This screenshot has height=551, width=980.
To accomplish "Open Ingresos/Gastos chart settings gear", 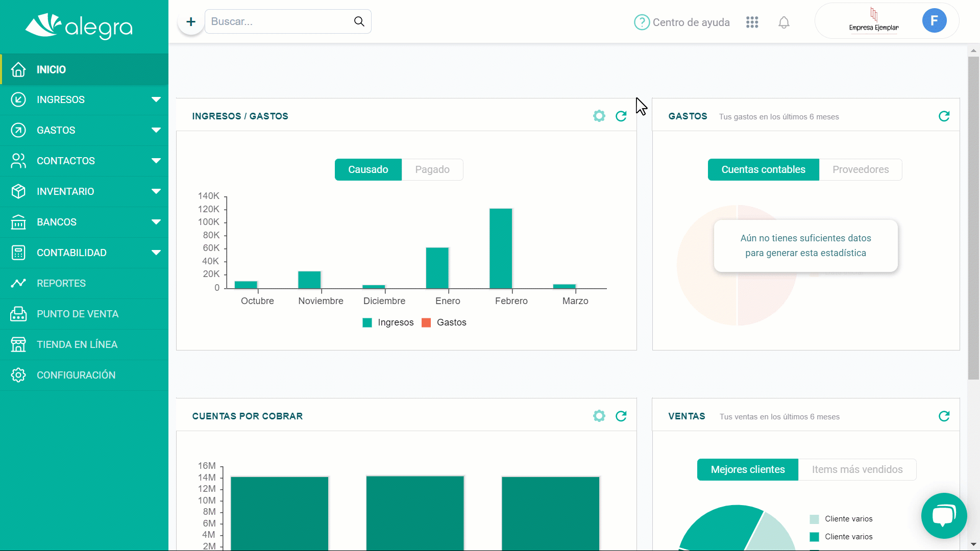I will [x=599, y=116].
